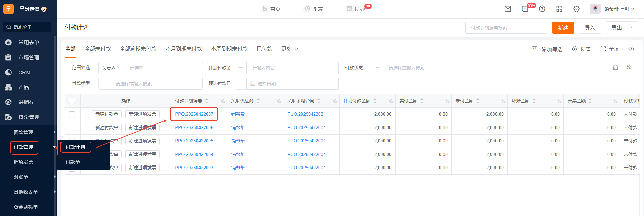Click the filter icon in the 开票金额 column header
Screen dimensions: 644x216
[x=615, y=101]
